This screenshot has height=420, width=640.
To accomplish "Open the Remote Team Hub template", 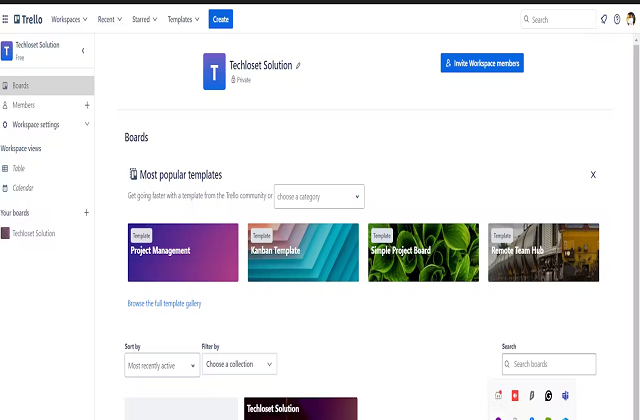I will pyautogui.click(x=544, y=252).
